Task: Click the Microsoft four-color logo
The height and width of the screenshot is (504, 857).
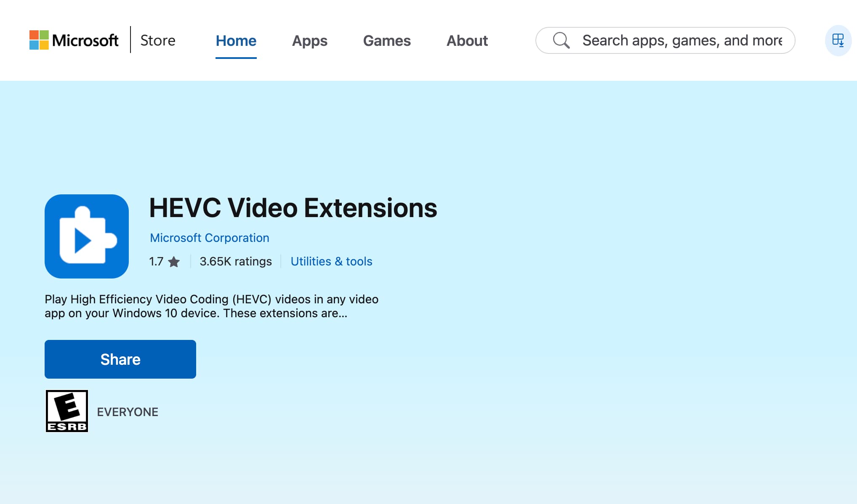Action: [x=39, y=40]
